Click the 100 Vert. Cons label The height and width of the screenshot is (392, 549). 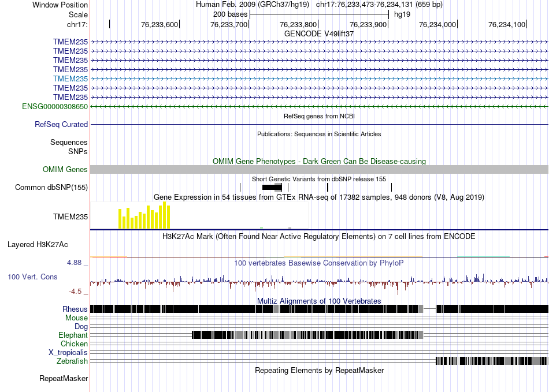point(32,277)
